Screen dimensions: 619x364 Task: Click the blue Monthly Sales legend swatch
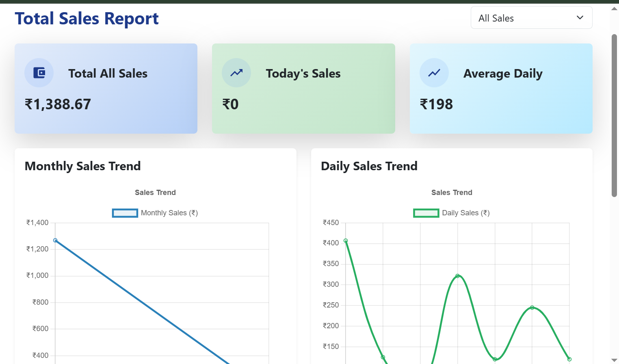125,213
